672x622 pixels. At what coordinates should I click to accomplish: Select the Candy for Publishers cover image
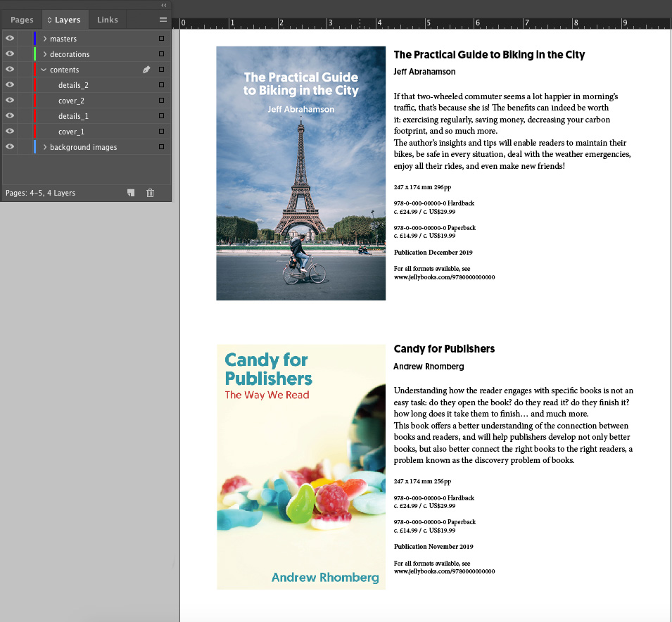tap(300, 467)
